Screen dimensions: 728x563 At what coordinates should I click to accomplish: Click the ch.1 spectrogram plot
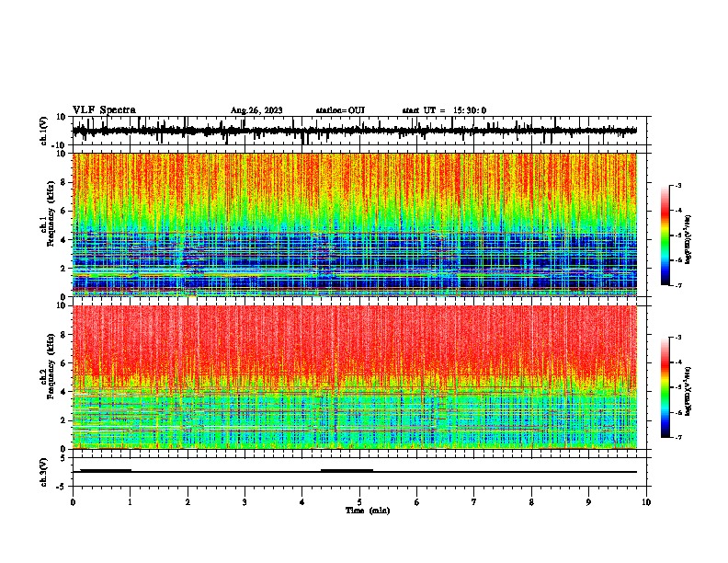pos(355,224)
